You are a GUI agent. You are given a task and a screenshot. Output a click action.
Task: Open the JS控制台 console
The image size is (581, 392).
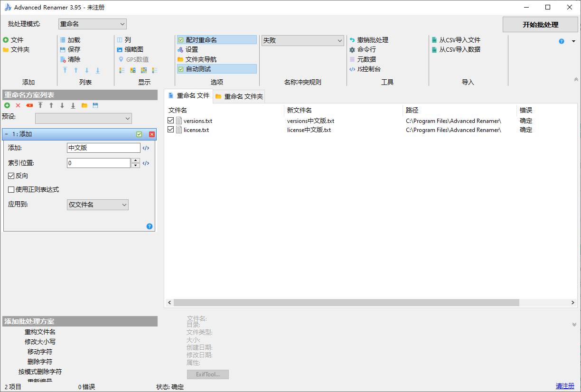[365, 69]
